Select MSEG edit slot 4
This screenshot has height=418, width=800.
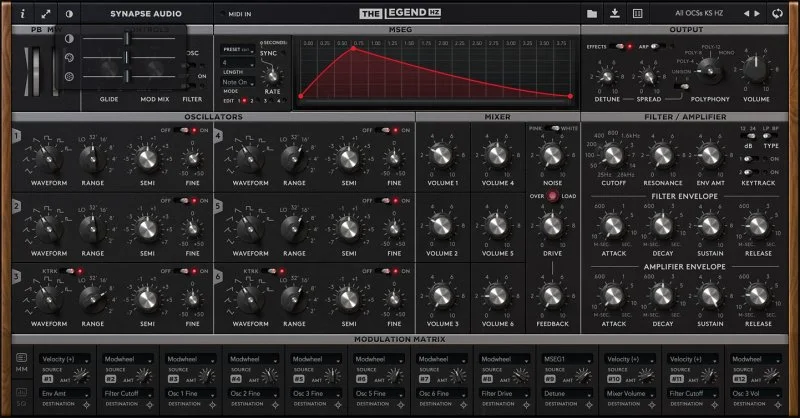284,101
